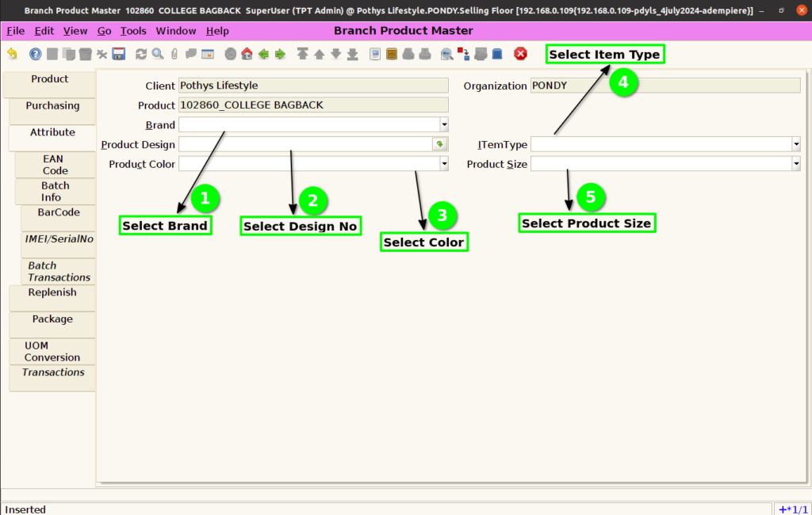Switch to the UOM Conversion tab
Viewport: 812px width, 515px height.
click(52, 352)
